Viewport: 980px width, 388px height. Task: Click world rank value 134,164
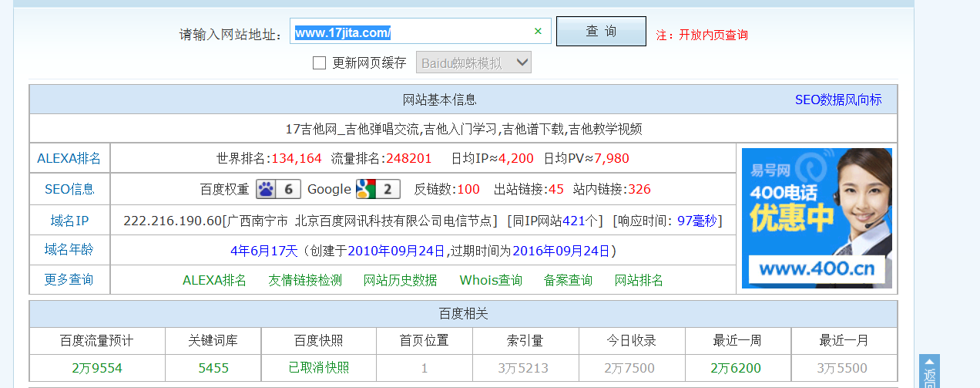296,159
